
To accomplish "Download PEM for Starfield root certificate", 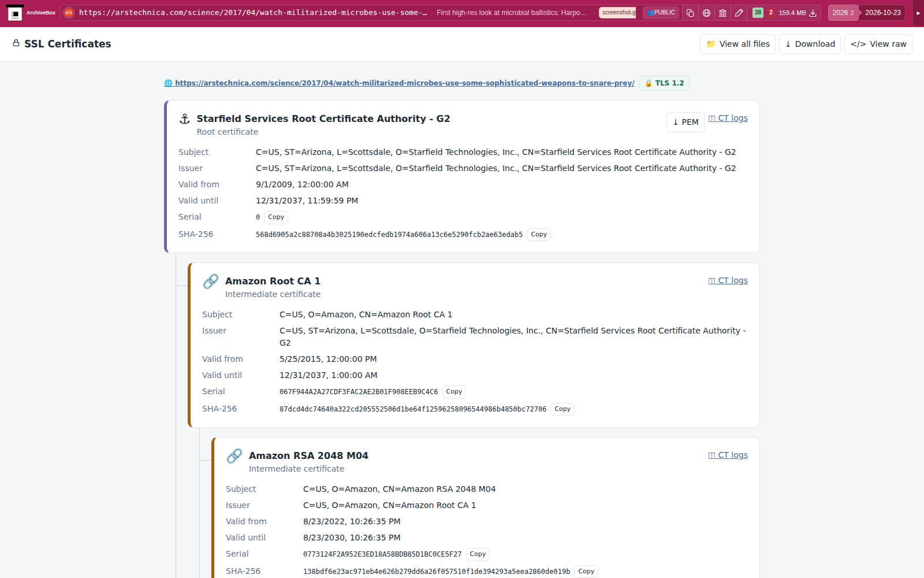I will point(685,122).
